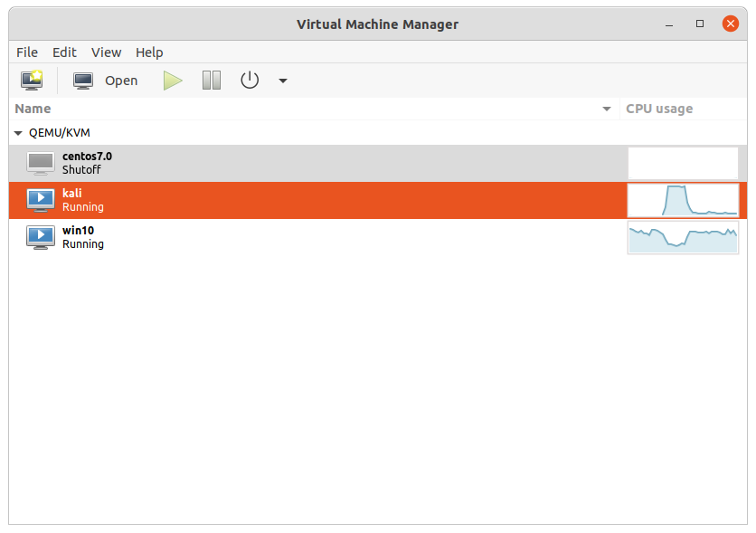Select the kali virtual machine name
Viewport: 756px width, 533px height.
71,194
